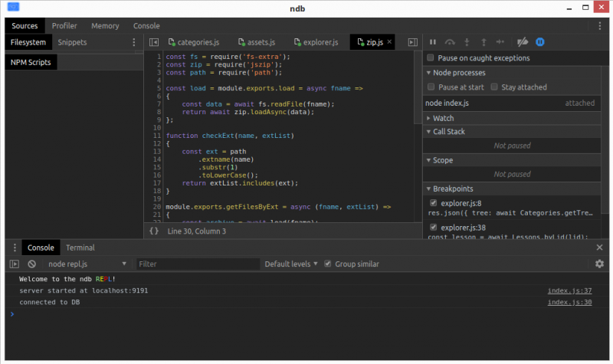The width and height of the screenshot is (613, 364).
Task: Focus the console Filter input field
Action: 196,264
